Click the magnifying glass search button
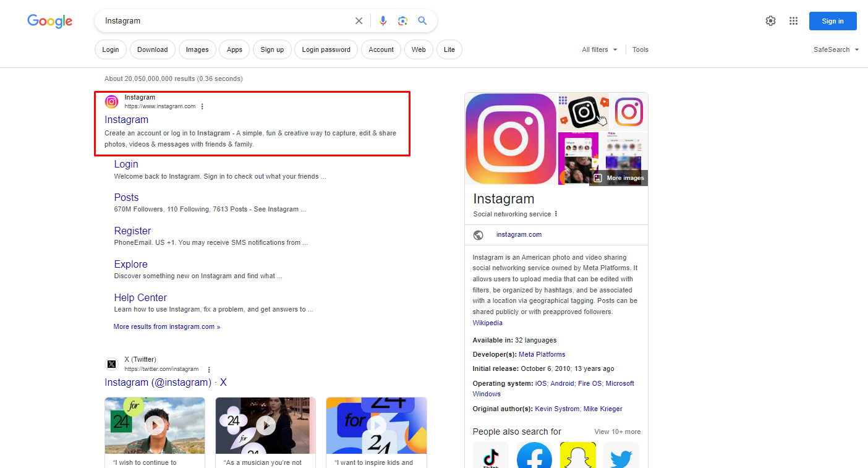Viewport: 868px width, 468px height. (422, 21)
